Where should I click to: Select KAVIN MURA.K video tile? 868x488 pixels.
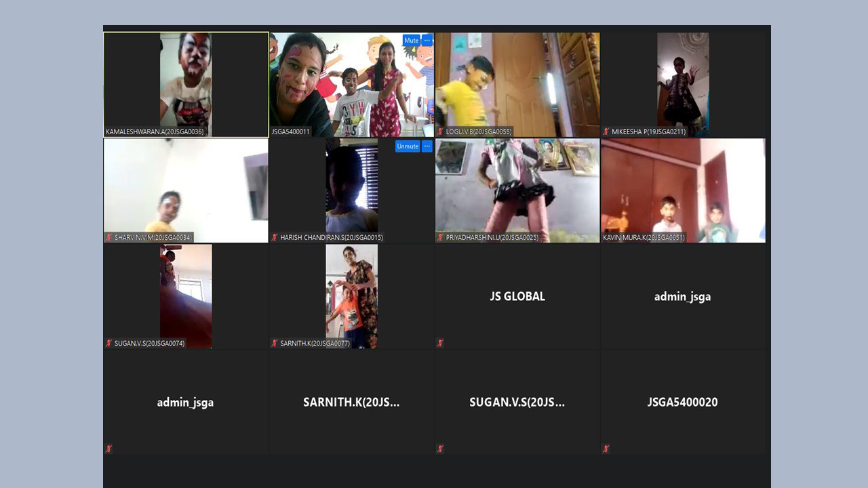tap(683, 190)
